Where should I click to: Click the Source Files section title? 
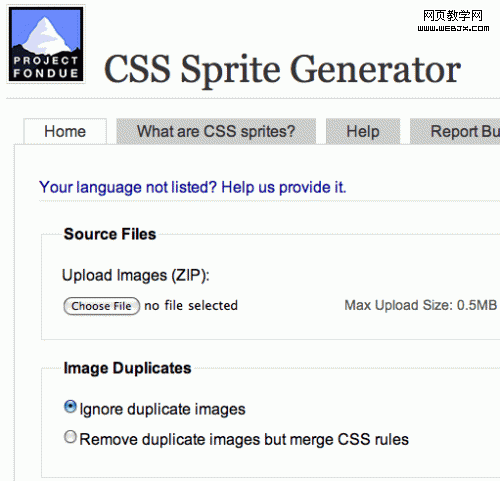click(110, 234)
